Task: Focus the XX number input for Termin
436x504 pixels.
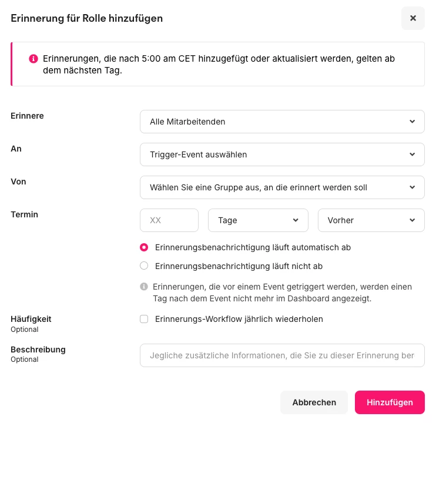Action: click(169, 220)
